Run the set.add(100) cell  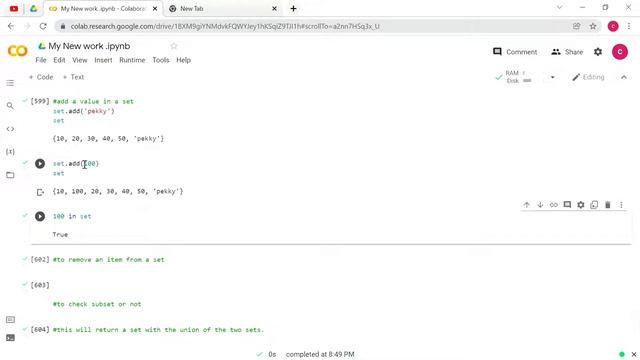click(x=40, y=164)
